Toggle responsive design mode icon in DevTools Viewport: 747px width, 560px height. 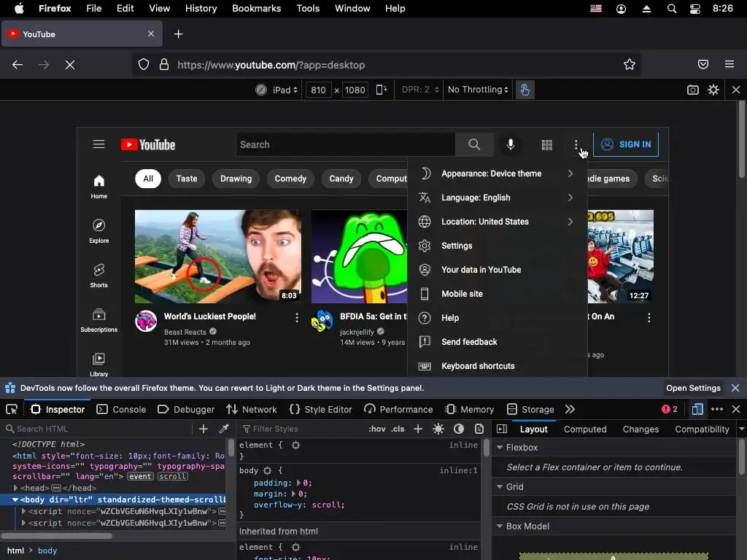point(697,409)
